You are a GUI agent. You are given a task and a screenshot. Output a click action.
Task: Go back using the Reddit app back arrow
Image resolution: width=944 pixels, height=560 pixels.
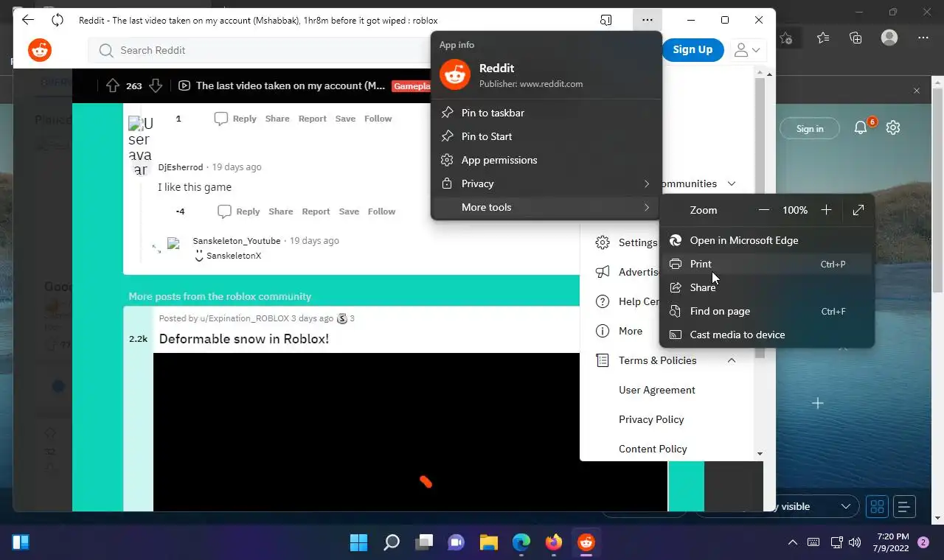click(28, 20)
